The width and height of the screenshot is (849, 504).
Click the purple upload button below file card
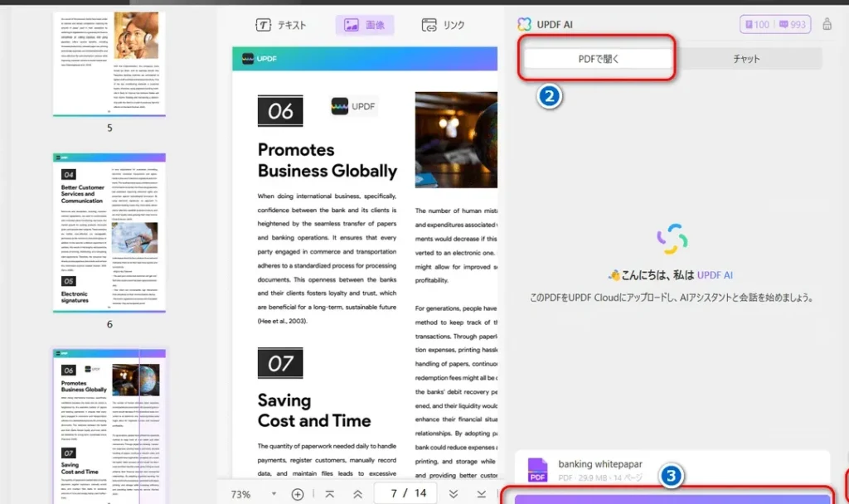pyautogui.click(x=672, y=498)
